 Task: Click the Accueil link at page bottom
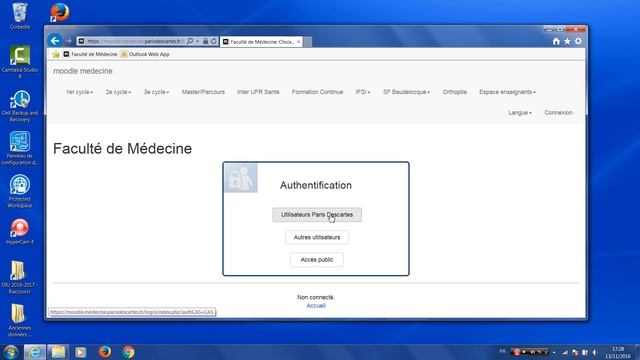pyautogui.click(x=316, y=306)
